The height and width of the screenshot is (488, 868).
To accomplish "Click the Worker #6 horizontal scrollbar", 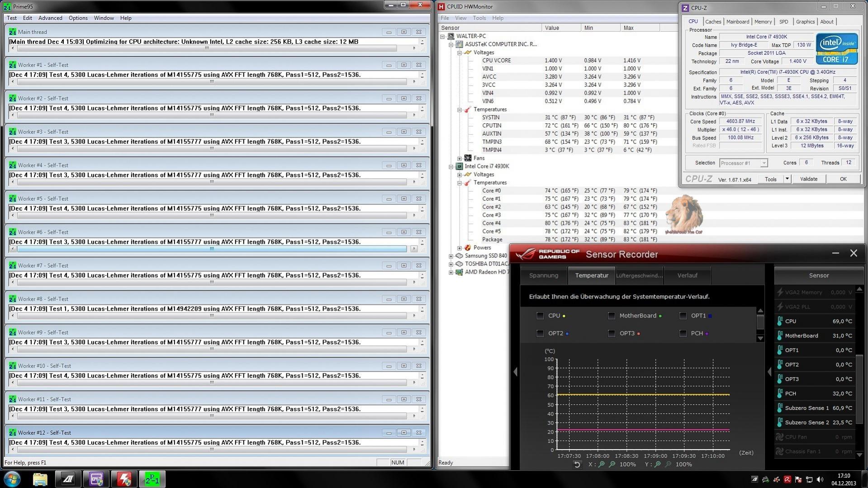I will (x=212, y=249).
